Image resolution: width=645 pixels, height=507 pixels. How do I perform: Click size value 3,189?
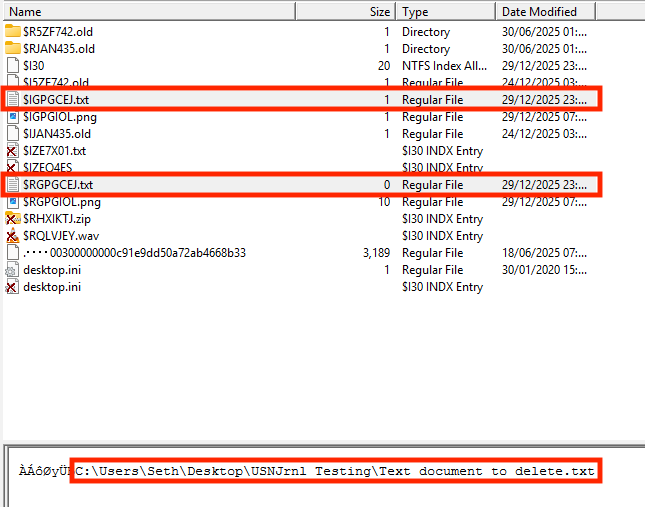[376, 252]
